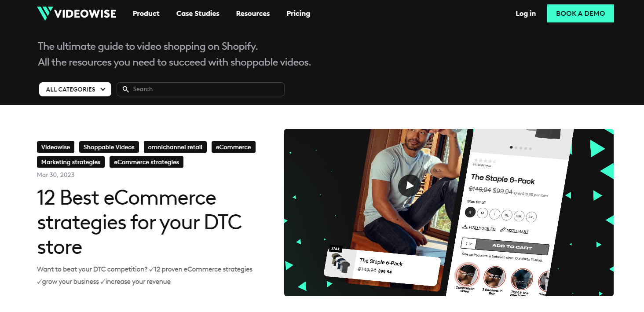Viewport: 644px width, 312px height.
Task: Click the Log in link
Action: pyautogui.click(x=526, y=14)
